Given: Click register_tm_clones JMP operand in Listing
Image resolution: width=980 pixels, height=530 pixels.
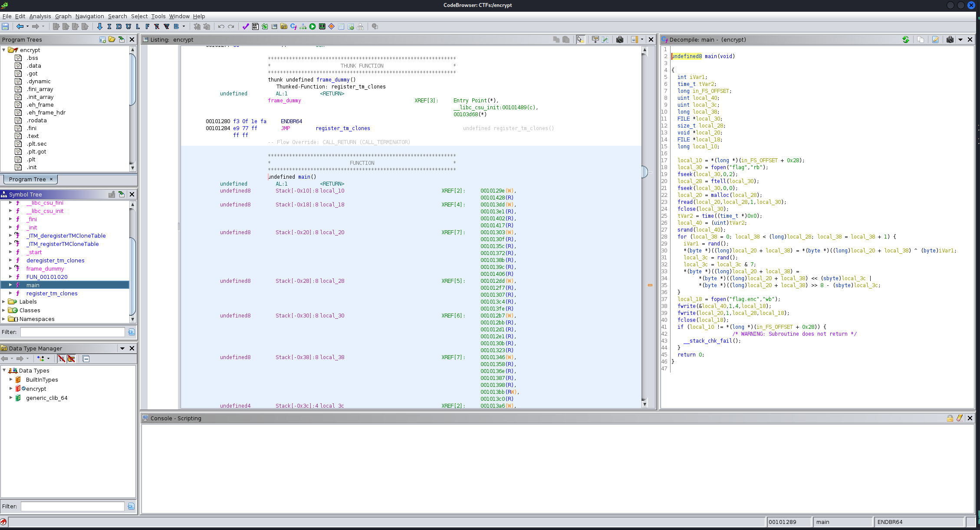Looking at the screenshot, I should pos(343,128).
